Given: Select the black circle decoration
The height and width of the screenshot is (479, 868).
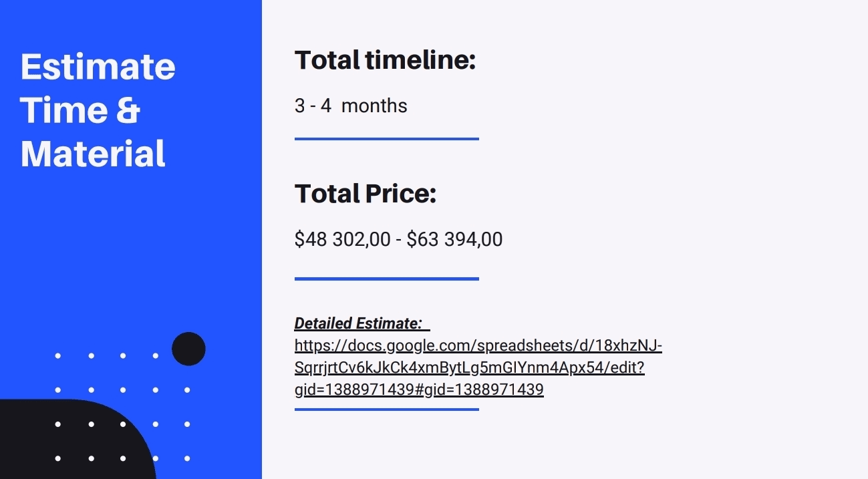Looking at the screenshot, I should (x=188, y=349).
